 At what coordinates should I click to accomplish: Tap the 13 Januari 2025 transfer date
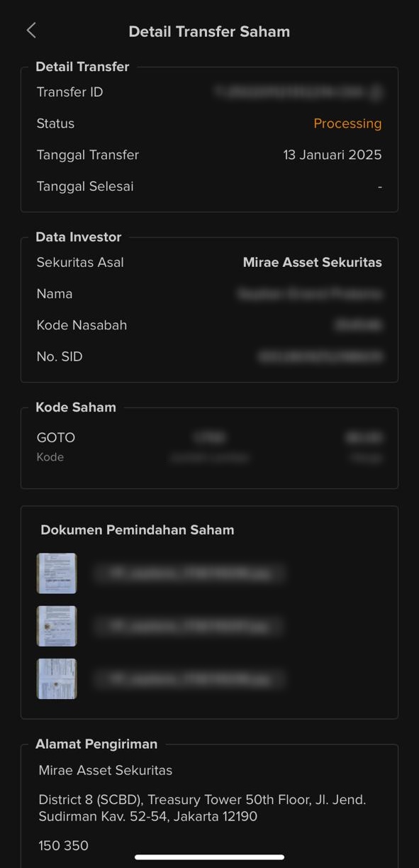pos(333,155)
